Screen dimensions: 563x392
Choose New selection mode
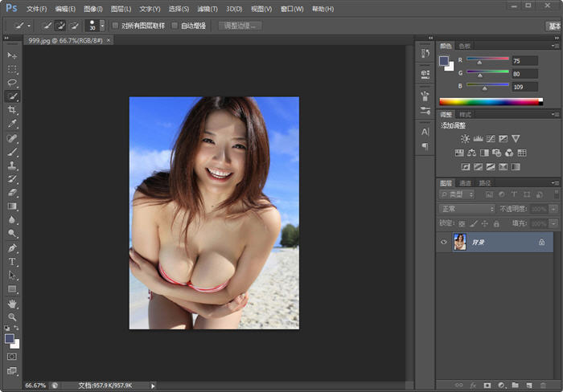pos(47,26)
